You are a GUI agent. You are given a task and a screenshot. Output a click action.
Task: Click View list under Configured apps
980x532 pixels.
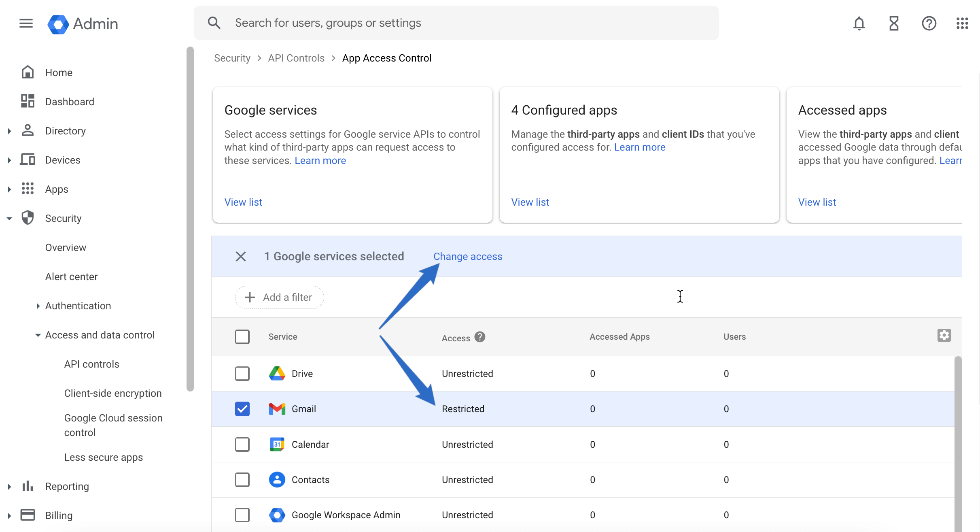point(530,202)
